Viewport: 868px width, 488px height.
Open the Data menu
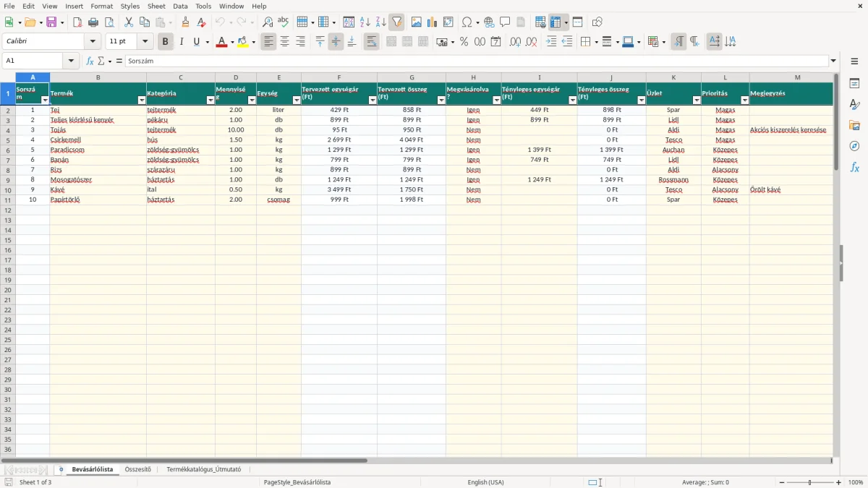coord(180,6)
